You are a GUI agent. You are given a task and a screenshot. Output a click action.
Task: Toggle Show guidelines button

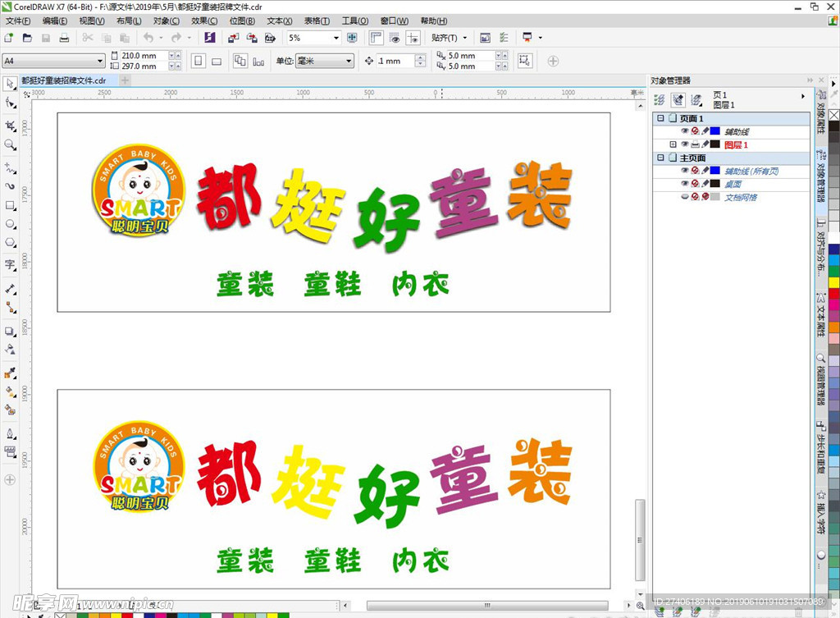(x=413, y=38)
